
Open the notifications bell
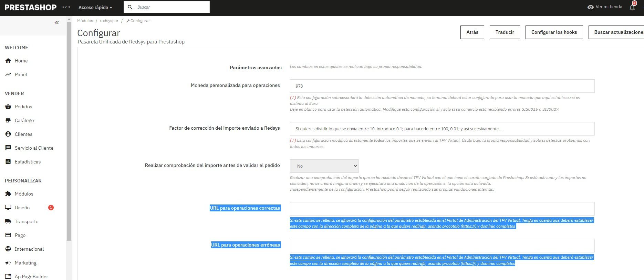click(632, 7)
